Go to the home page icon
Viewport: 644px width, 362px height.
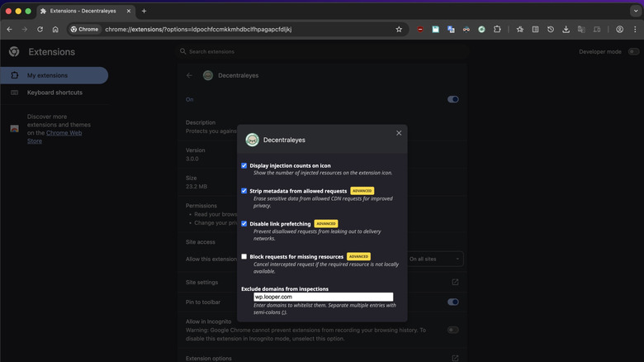(55, 29)
